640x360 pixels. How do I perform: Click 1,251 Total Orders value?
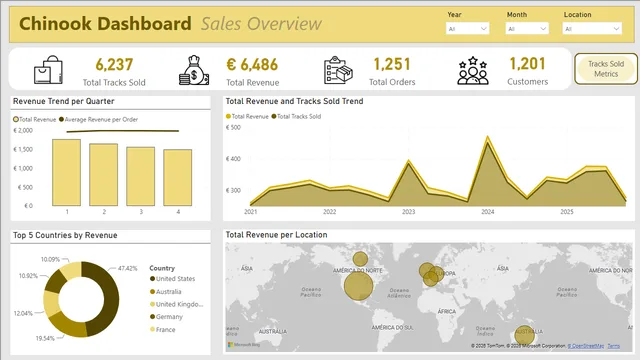(x=392, y=64)
